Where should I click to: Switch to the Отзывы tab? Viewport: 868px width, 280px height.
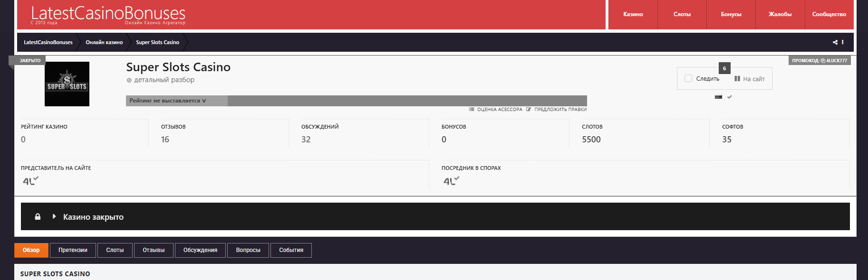pyautogui.click(x=154, y=250)
